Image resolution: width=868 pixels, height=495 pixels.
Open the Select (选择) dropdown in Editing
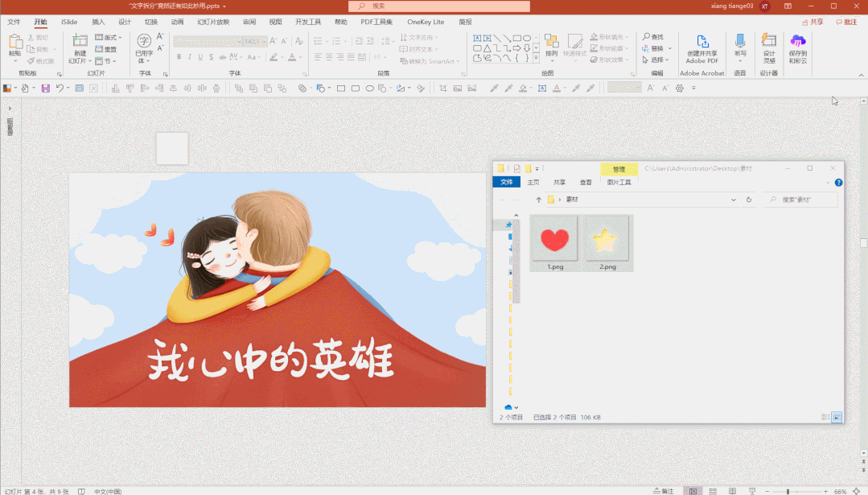656,60
